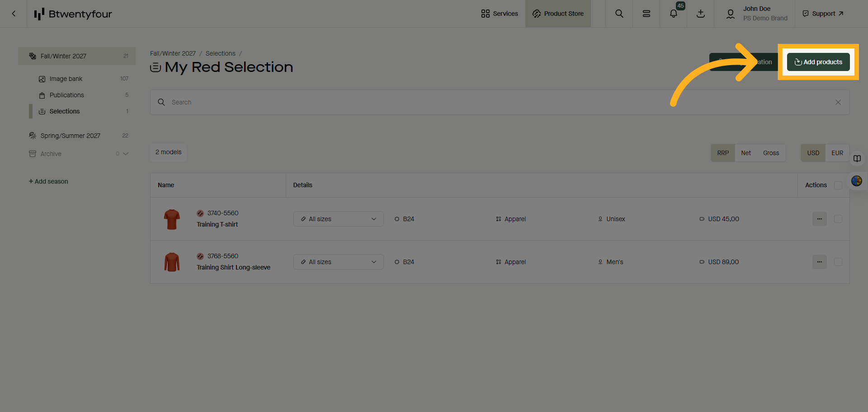Open the Image bank section
This screenshot has width=868, height=412.
(x=66, y=79)
